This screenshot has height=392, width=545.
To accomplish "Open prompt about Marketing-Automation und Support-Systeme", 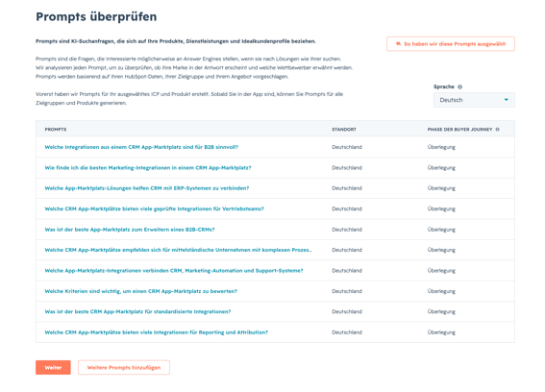I will (x=174, y=271).
